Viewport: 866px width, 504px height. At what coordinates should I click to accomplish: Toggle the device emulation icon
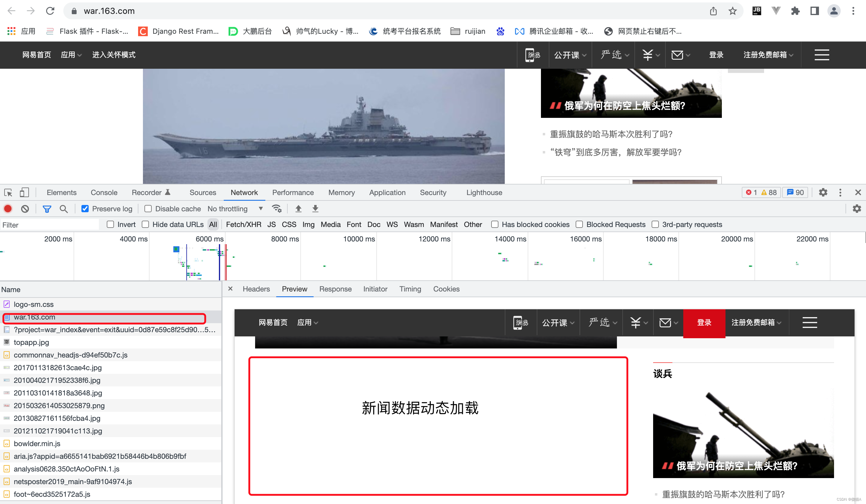point(24,192)
